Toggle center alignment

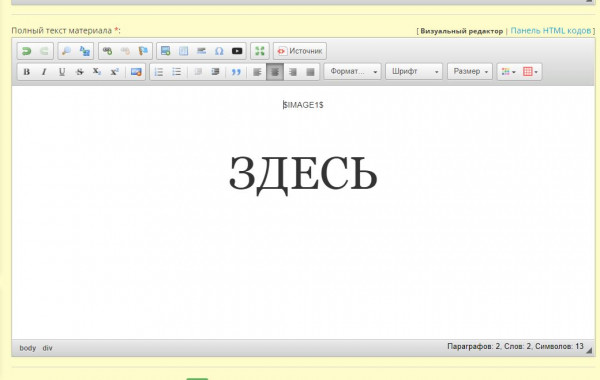[275, 72]
